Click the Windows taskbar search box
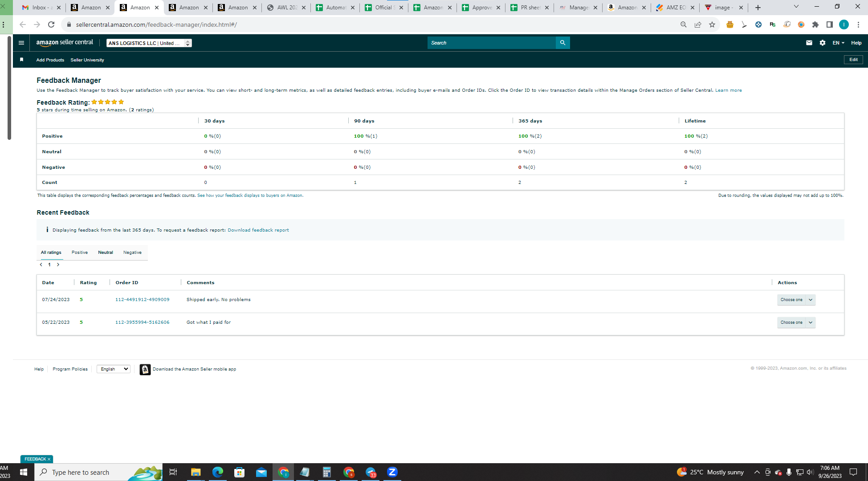 [x=98, y=472]
